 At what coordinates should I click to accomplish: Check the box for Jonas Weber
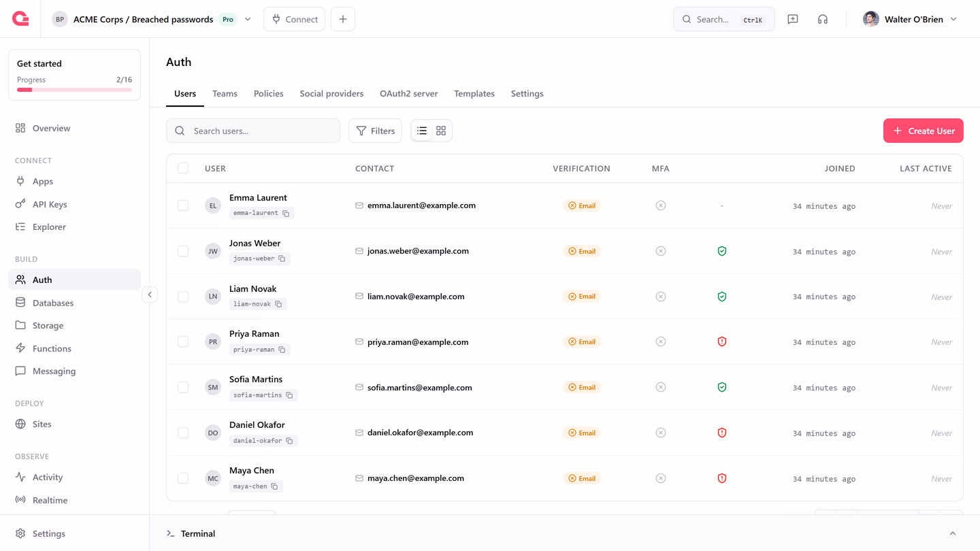183,251
